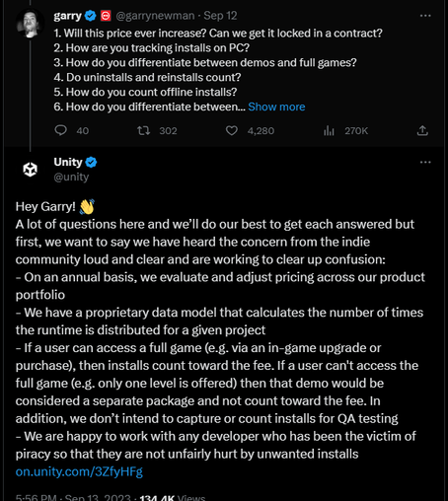Open the on.unity.com/3ZfyHFg link

click(x=79, y=471)
